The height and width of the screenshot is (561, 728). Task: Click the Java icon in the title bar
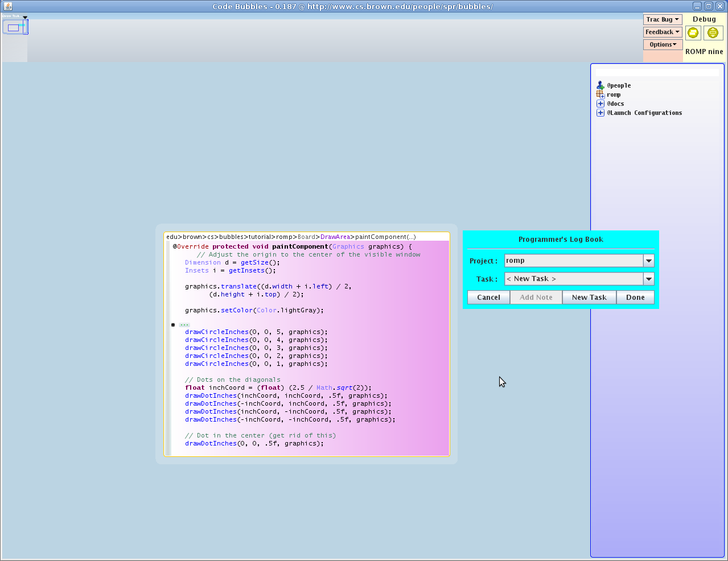[x=8, y=6]
